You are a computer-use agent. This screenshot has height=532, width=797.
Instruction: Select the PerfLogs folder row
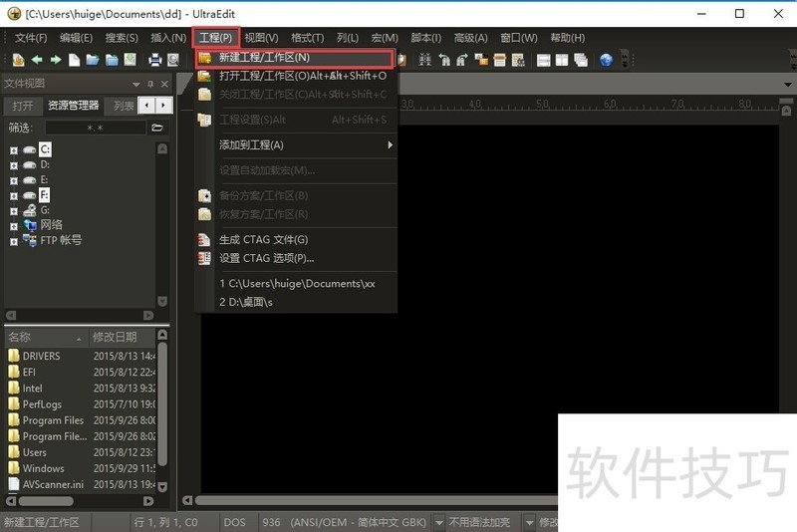coord(81,404)
